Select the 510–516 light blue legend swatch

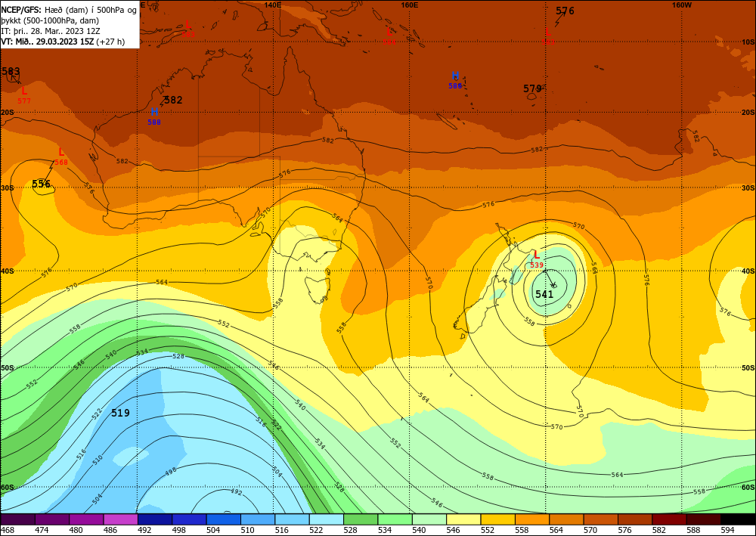coord(258,519)
